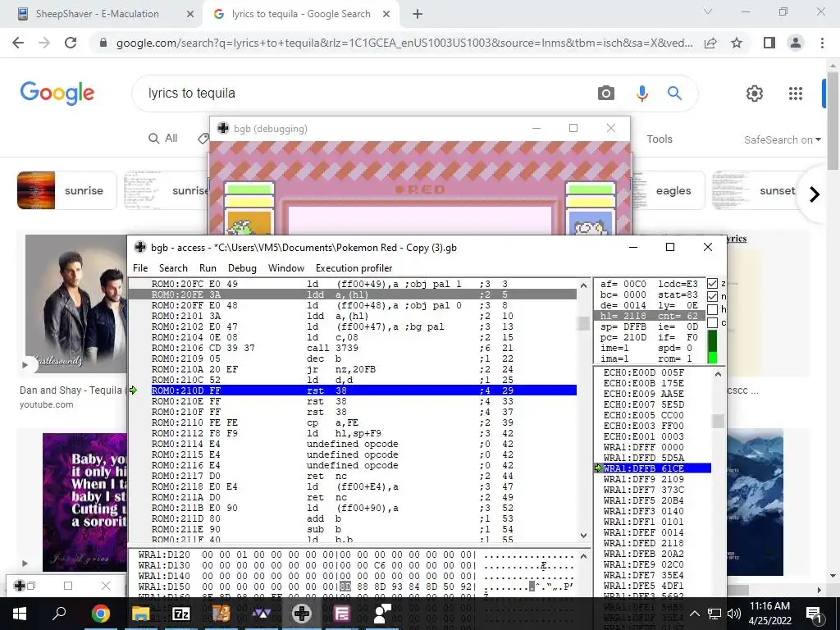Open the Run menu in bgb
Viewport: 840px width, 630px height.
click(208, 268)
